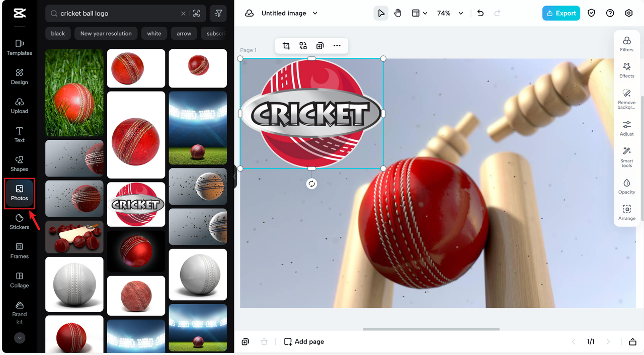Open the Upload panel
The width and height of the screenshot is (644, 355).
[x=20, y=106]
